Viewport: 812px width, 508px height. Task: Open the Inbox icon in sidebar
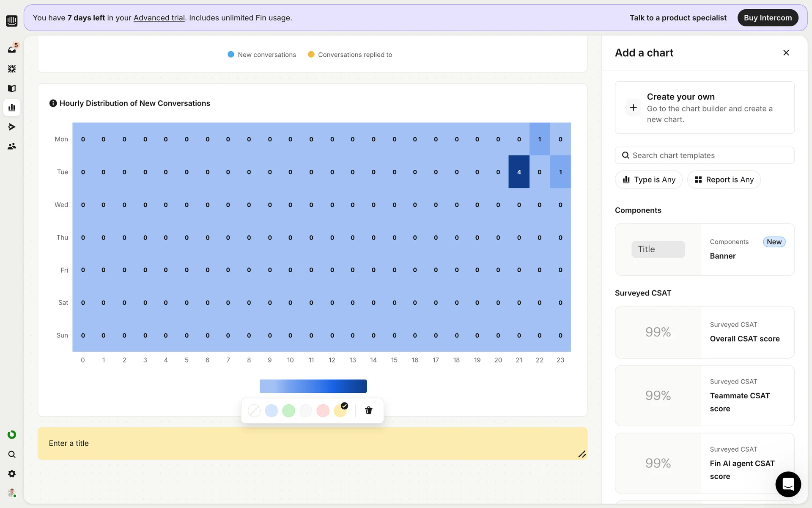12,50
